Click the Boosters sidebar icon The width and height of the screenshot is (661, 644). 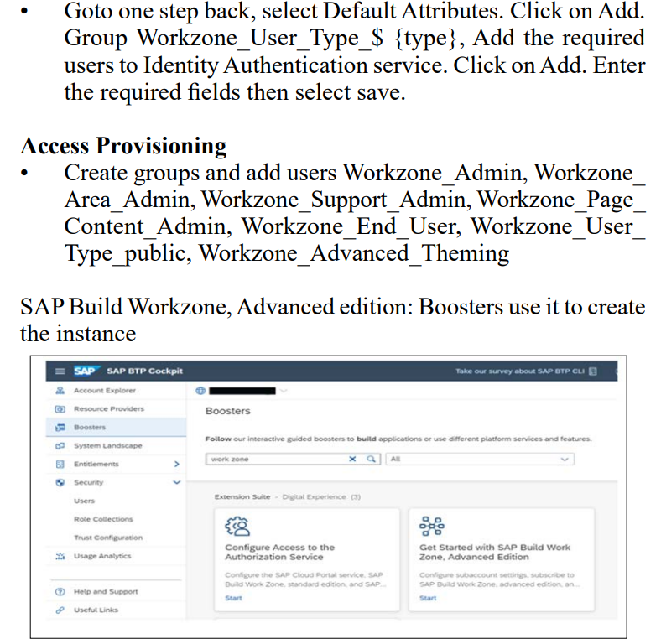[60, 428]
